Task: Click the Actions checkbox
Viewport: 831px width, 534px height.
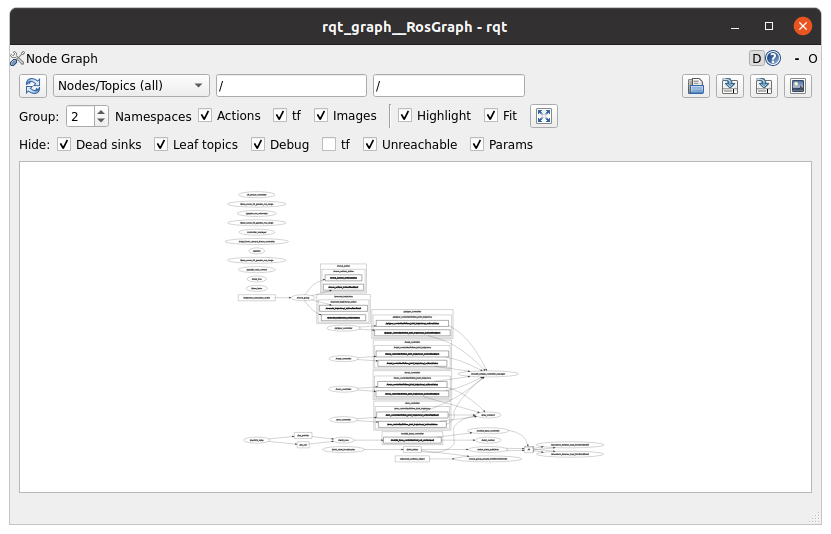Action: click(205, 116)
